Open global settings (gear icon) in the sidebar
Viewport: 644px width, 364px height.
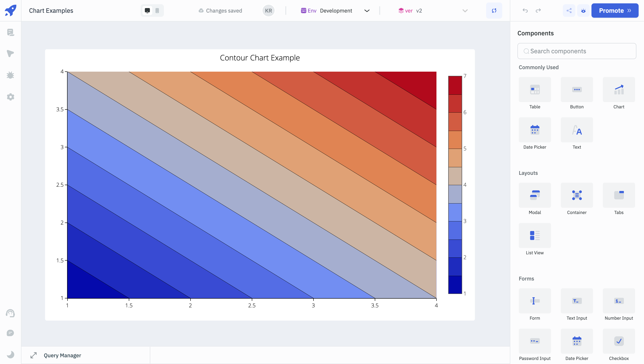click(x=11, y=97)
